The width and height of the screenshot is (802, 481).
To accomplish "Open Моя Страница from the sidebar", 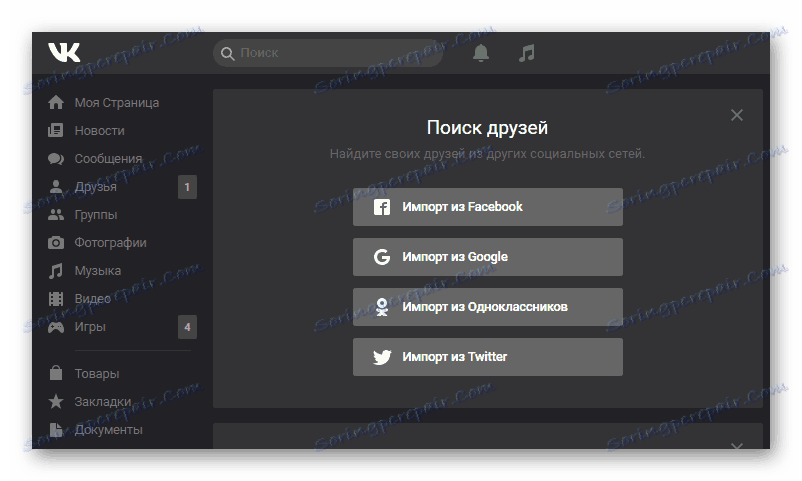I will 117,103.
